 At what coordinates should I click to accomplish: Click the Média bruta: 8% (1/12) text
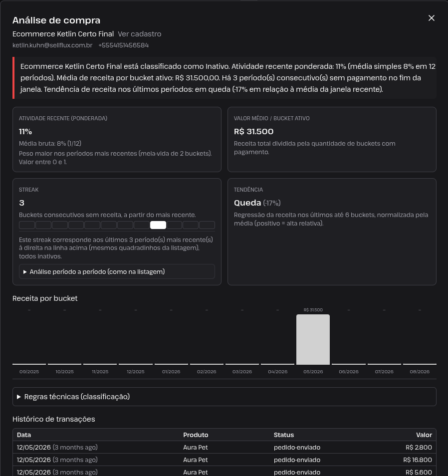pyautogui.click(x=50, y=143)
